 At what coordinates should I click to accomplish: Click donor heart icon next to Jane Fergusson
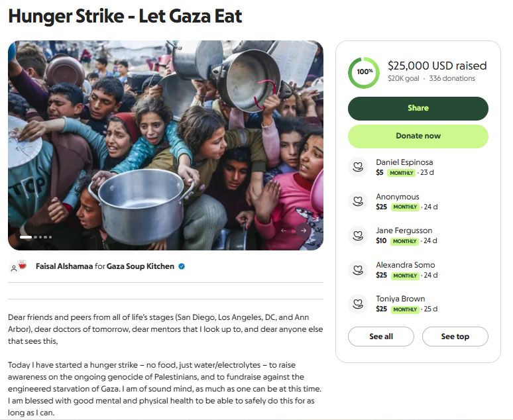(358, 235)
